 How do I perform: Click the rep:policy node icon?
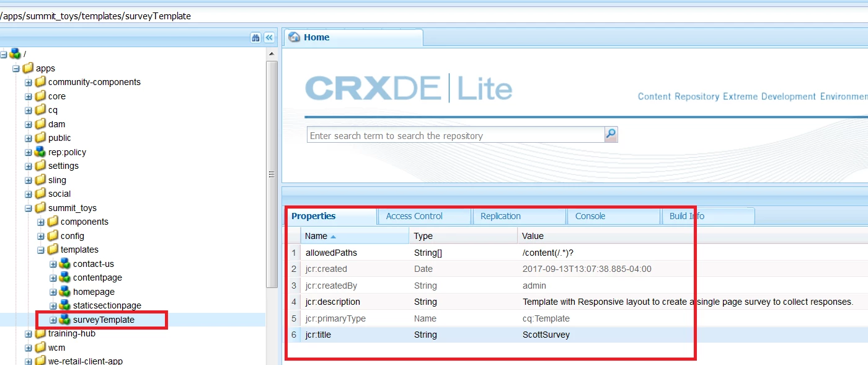(x=40, y=152)
